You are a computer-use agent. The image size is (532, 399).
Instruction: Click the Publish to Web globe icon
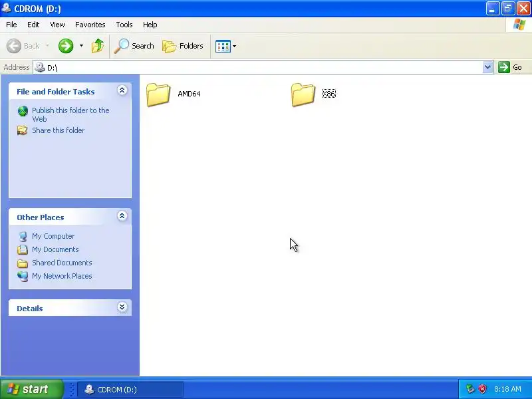(23, 111)
